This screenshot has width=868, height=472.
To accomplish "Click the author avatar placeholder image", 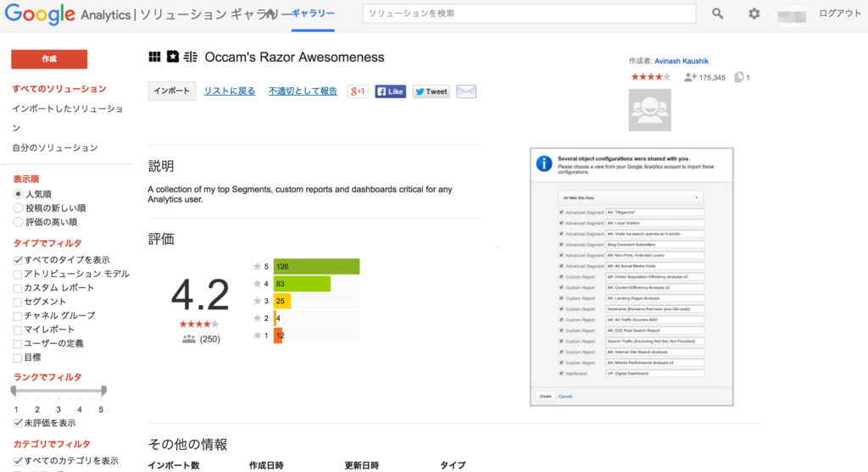I will 650,110.
